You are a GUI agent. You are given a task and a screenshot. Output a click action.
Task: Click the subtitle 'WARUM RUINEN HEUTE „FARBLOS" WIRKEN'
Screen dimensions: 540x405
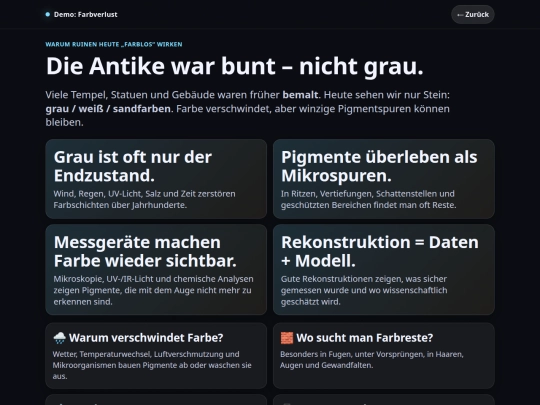tap(114, 44)
